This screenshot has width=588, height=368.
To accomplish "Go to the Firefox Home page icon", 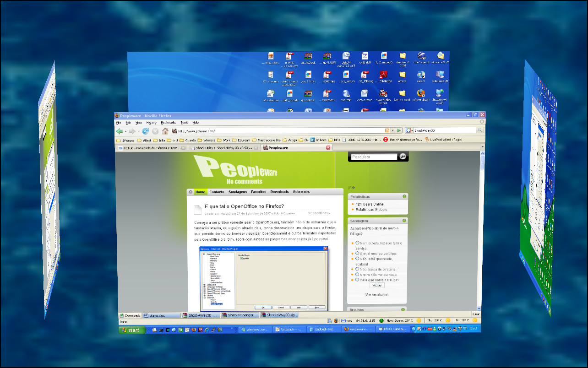I will [165, 131].
